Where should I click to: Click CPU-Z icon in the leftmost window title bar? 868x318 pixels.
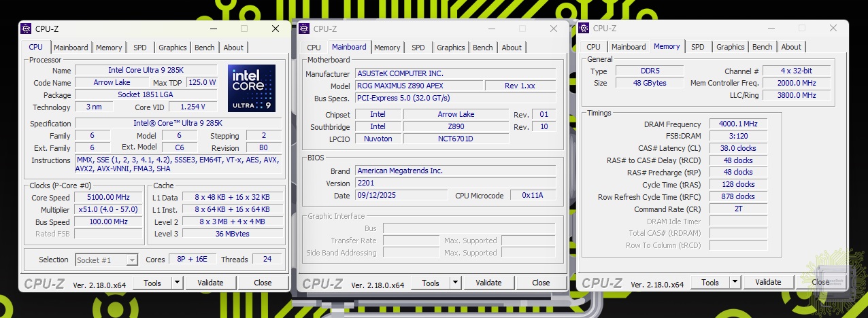click(x=27, y=29)
